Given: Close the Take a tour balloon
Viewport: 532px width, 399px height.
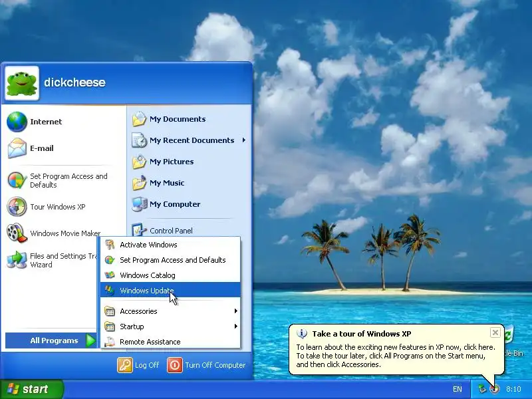Looking at the screenshot, I should 495,332.
